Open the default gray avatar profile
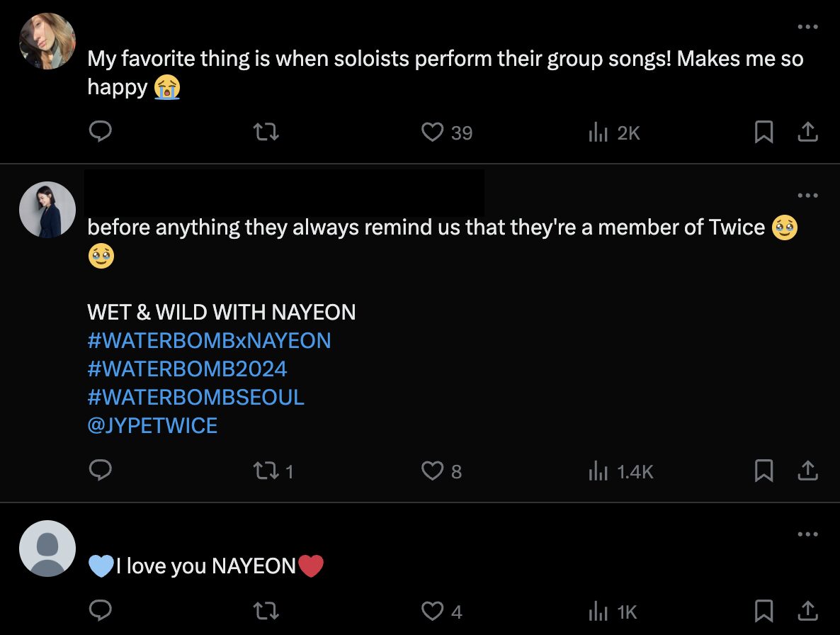 coord(47,549)
